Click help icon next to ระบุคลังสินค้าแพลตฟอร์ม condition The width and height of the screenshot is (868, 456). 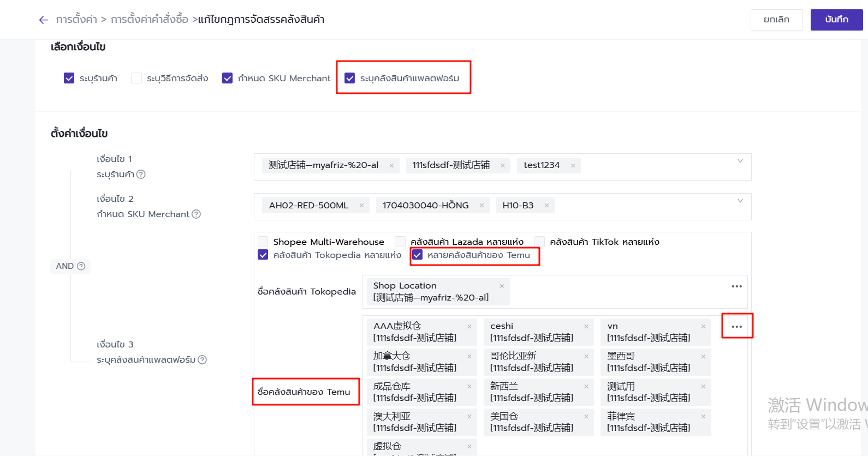(203, 360)
